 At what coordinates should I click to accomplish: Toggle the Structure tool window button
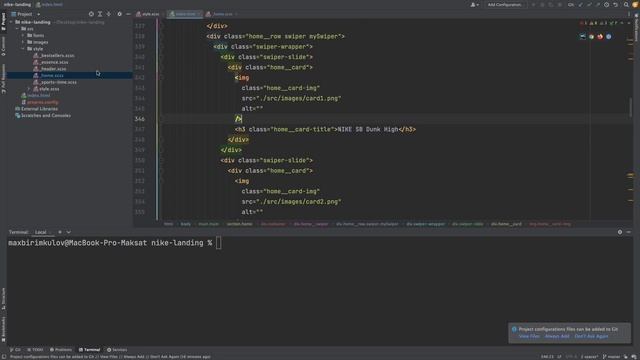(3, 298)
